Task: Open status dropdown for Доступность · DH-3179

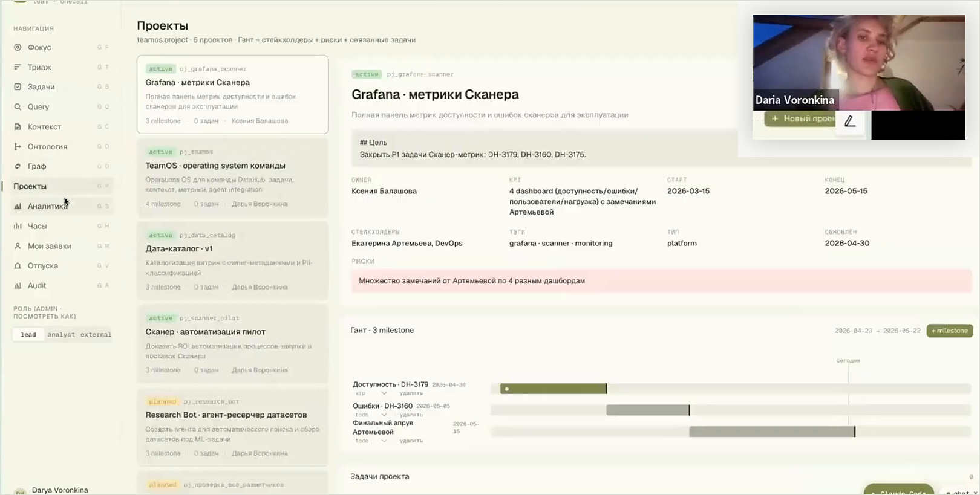Action: tap(371, 393)
